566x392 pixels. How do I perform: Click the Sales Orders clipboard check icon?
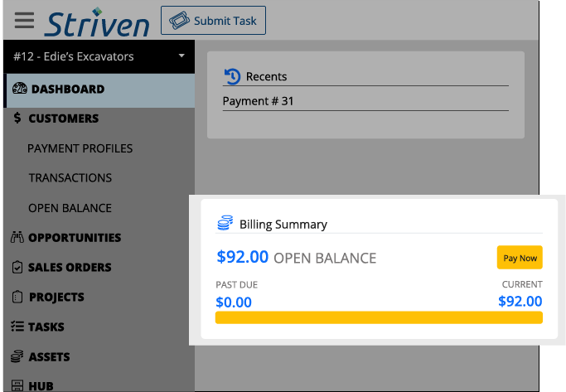[17, 267]
